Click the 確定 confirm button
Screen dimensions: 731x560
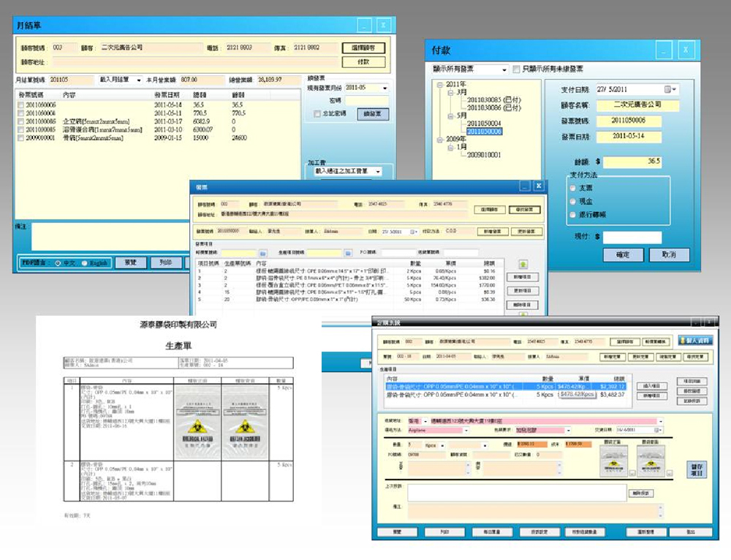(623, 254)
